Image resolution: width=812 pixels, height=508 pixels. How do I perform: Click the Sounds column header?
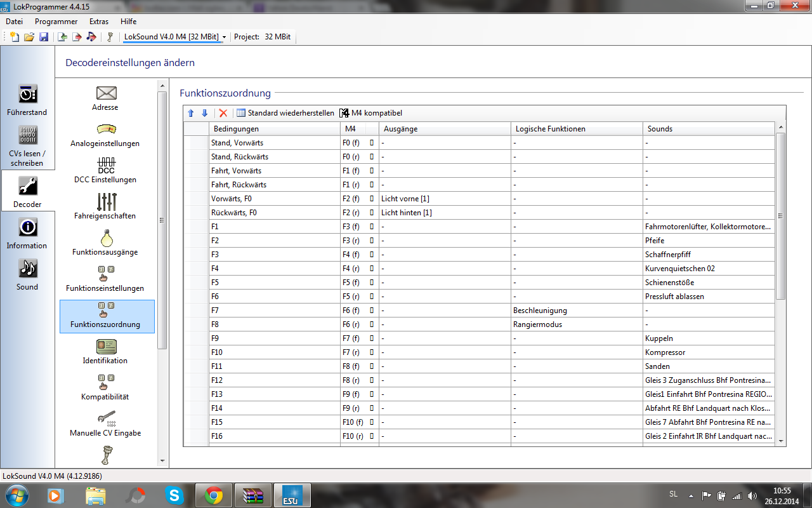point(709,129)
